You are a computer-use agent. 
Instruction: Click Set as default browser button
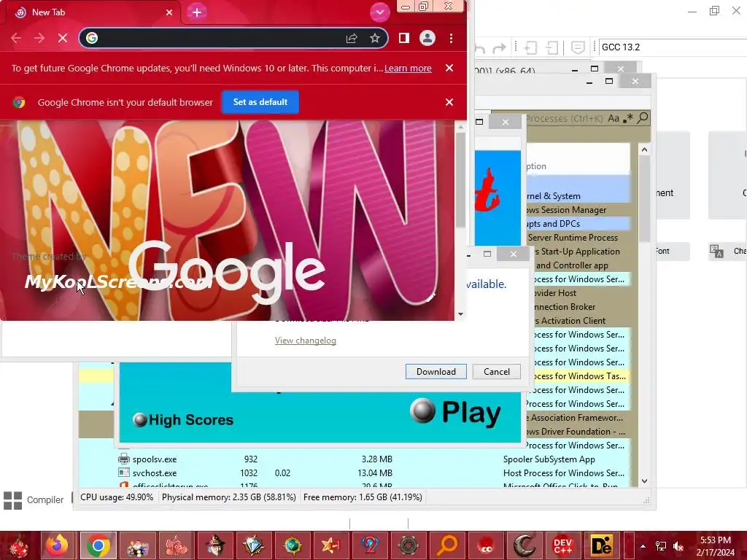(260, 102)
